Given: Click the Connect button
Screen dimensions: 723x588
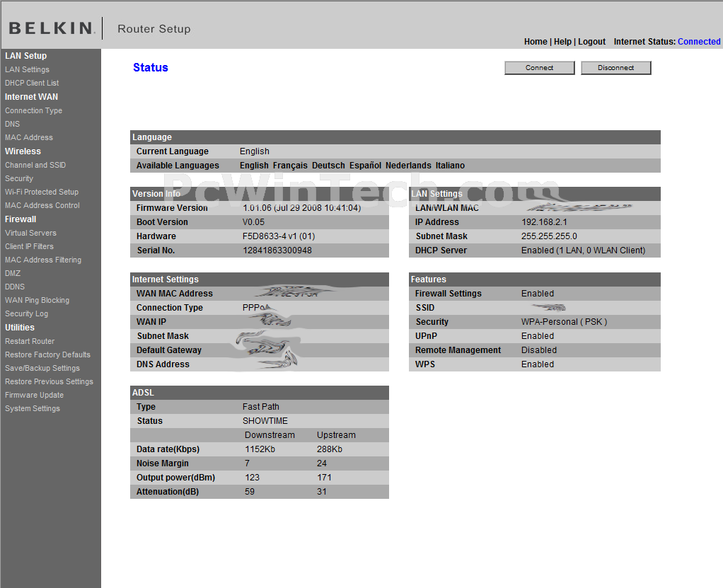Looking at the screenshot, I should click(540, 68).
